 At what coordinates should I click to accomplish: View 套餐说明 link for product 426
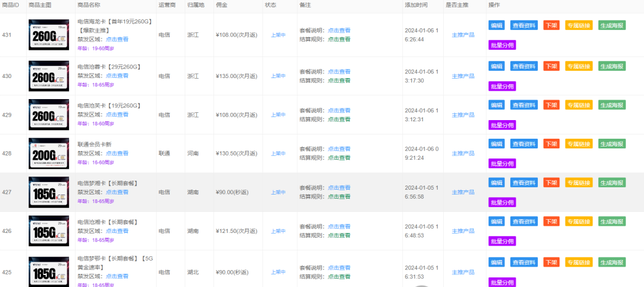[339, 226]
